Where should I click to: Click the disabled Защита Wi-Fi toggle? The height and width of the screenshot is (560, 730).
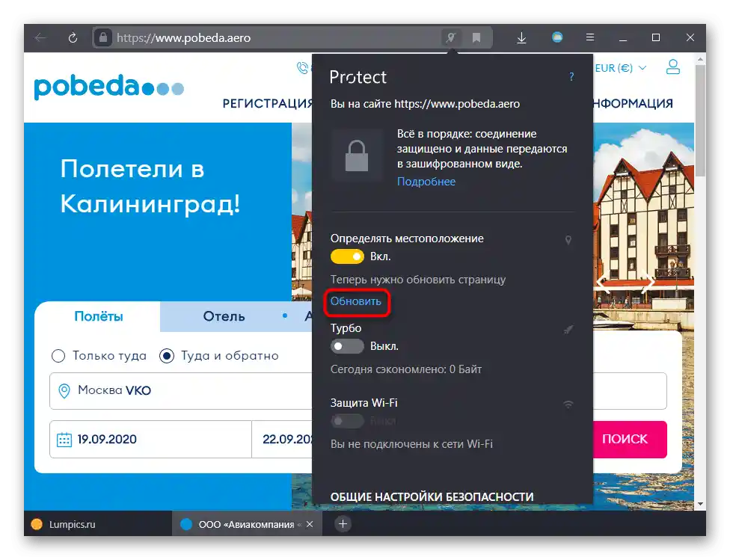[x=347, y=421]
